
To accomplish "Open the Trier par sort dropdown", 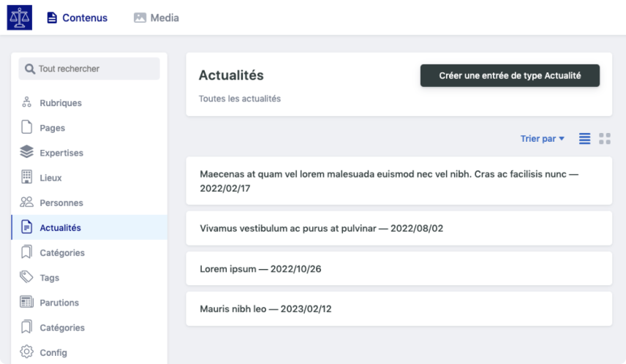I will click(542, 138).
